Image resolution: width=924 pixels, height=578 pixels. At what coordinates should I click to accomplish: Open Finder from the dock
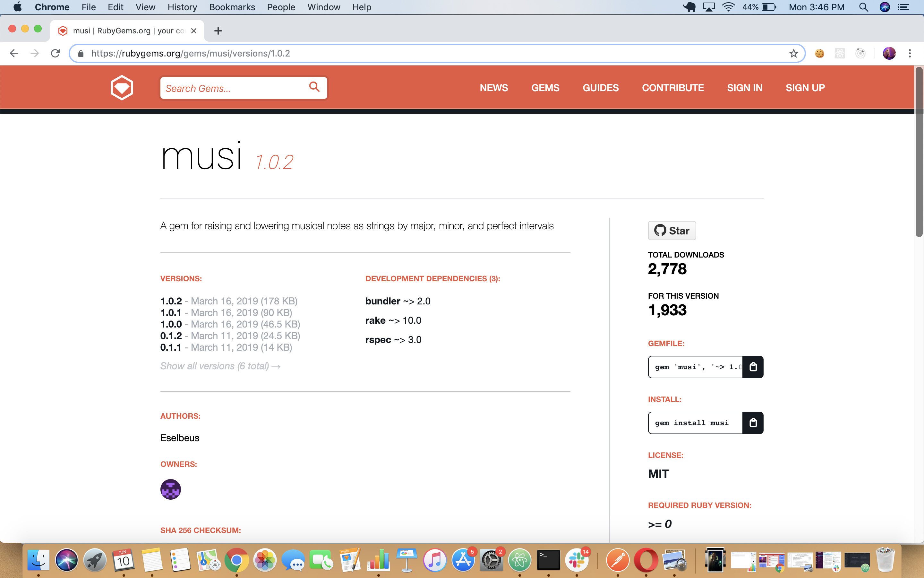(38, 560)
